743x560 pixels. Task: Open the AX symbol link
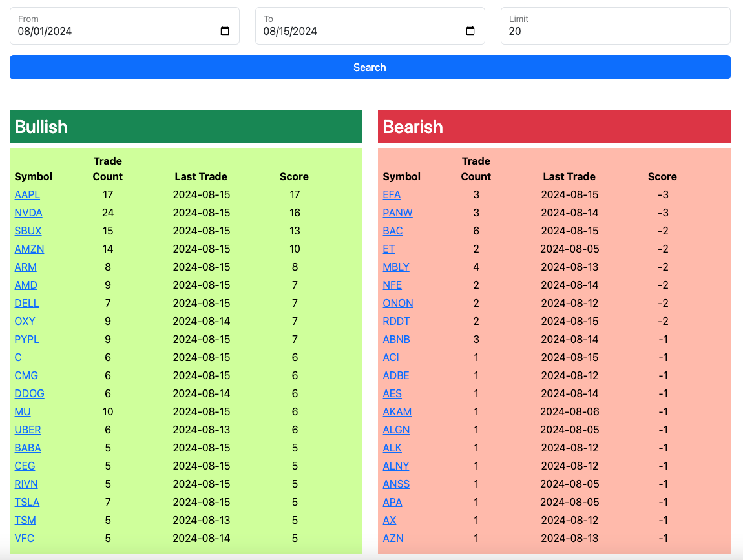[x=390, y=520]
